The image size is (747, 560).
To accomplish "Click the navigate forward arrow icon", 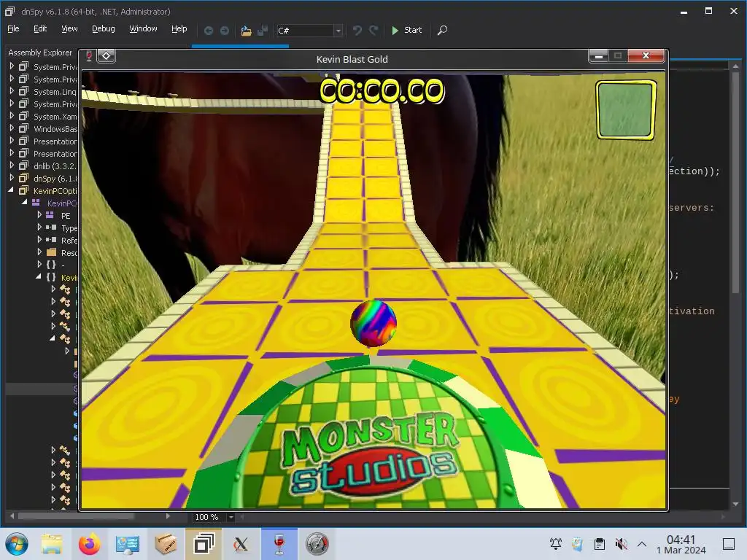I will [x=225, y=31].
